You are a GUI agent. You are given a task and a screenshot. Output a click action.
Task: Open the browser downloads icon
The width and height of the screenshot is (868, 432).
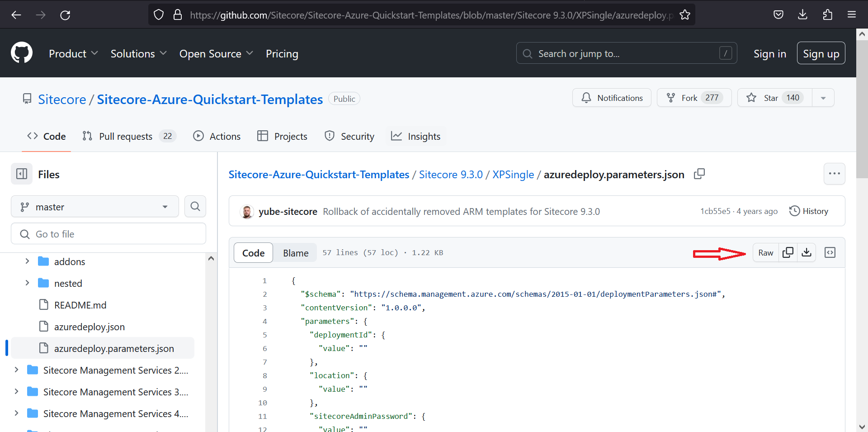pyautogui.click(x=803, y=15)
